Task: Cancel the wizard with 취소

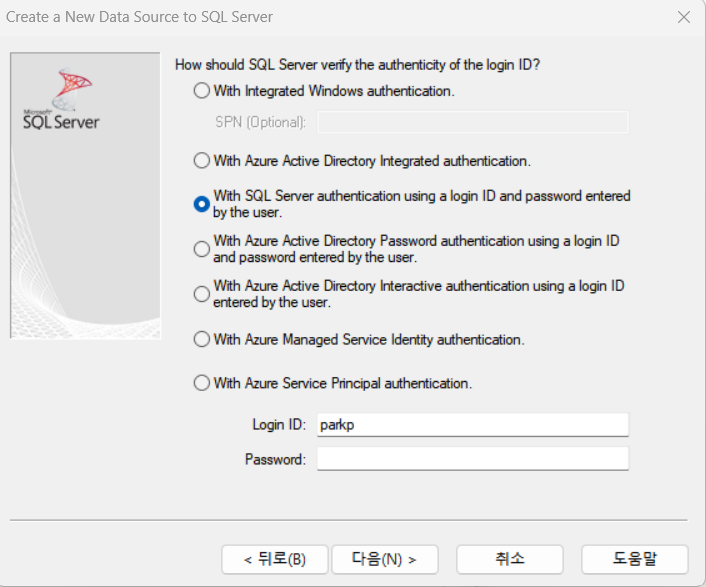Action: pyautogui.click(x=510, y=560)
